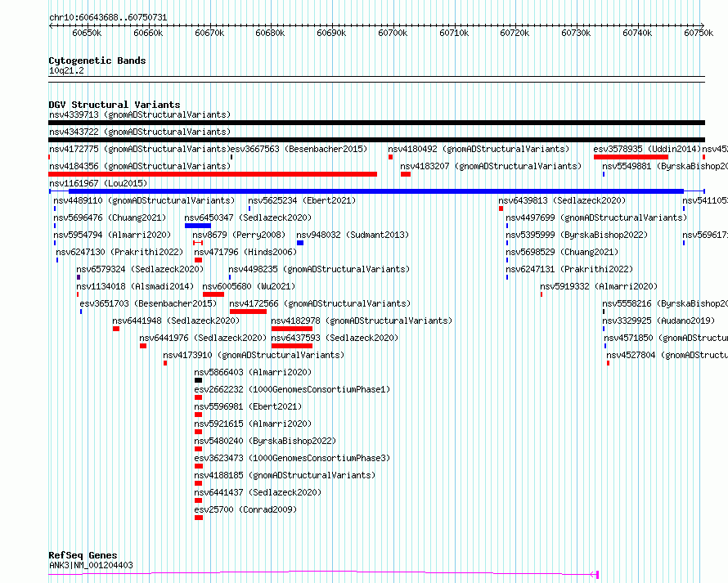Open nsv4172566 variant label
Screen dimensions: 728x583
[320, 303]
